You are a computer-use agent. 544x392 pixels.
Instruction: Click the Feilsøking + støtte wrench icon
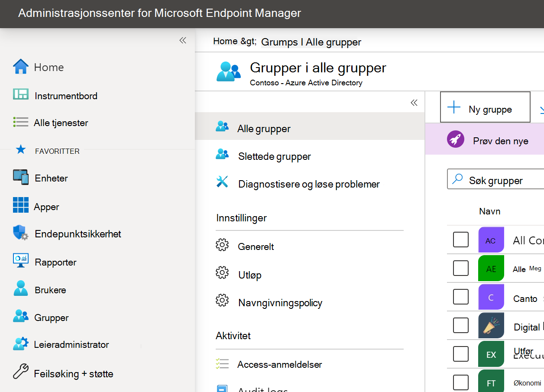(20, 372)
